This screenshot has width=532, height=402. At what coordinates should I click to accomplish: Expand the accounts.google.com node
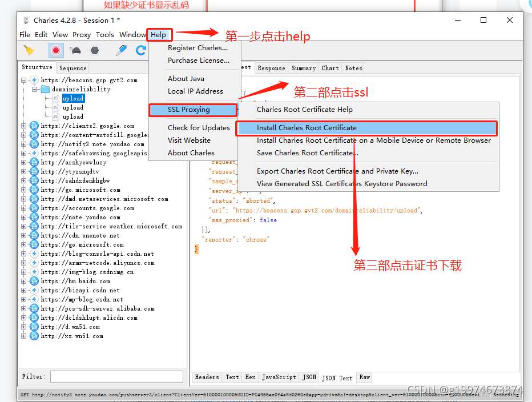(24, 208)
